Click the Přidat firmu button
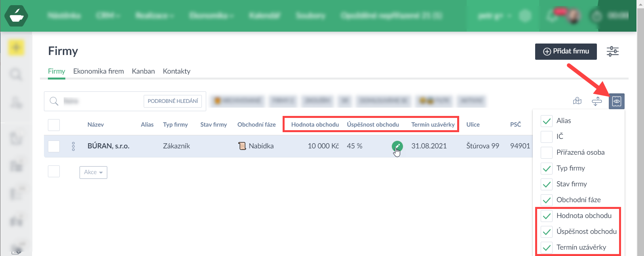This screenshot has height=256, width=644. [566, 51]
